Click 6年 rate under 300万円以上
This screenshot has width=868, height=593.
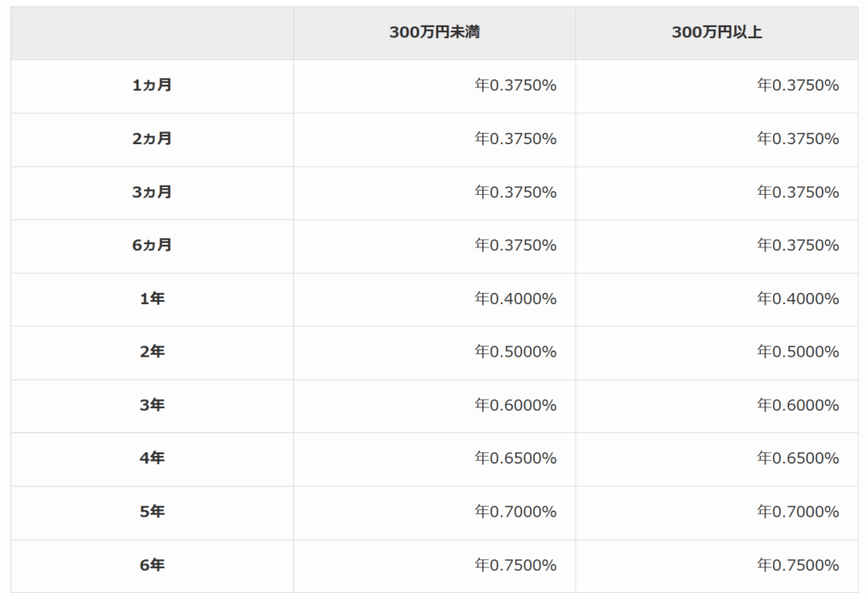798,565
